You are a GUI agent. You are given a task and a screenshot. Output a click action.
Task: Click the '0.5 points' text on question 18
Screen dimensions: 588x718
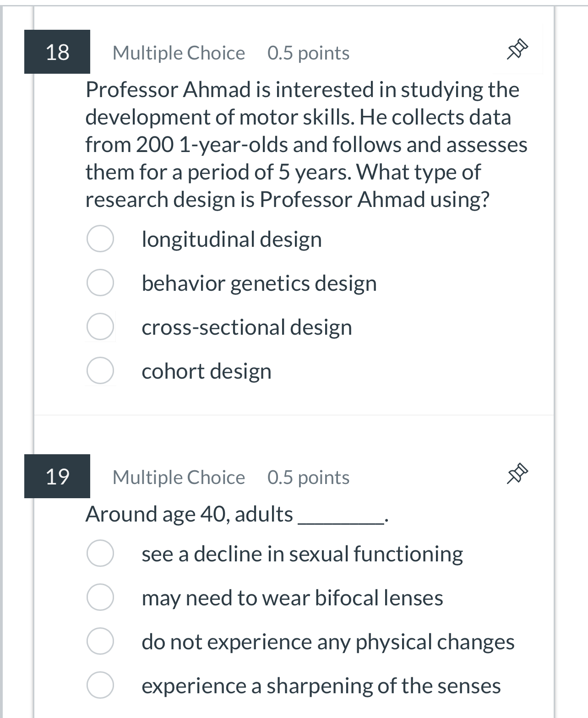point(308,53)
